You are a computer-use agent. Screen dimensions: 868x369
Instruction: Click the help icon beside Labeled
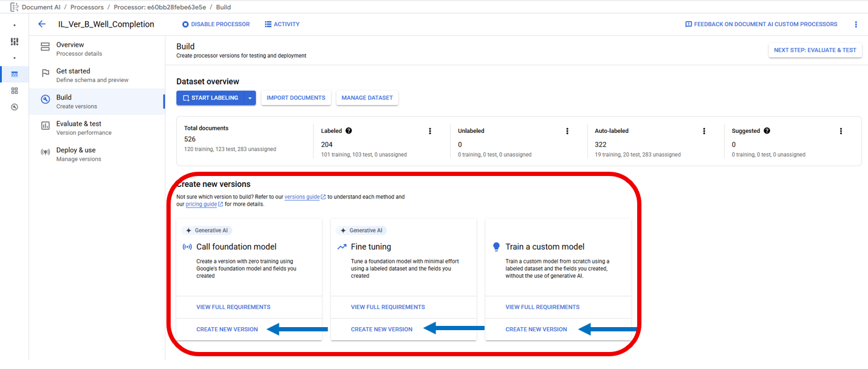coord(349,131)
